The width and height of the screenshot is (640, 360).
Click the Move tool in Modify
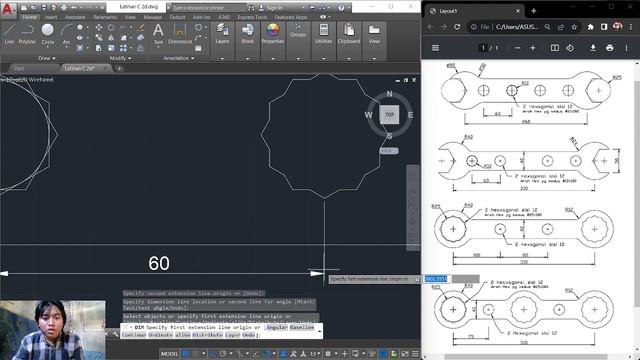pyautogui.click(x=99, y=27)
